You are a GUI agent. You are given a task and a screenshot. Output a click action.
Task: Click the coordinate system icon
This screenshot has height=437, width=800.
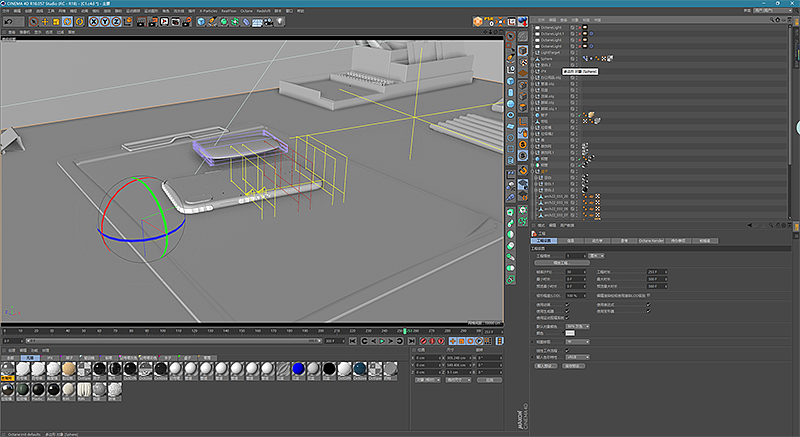(x=128, y=21)
